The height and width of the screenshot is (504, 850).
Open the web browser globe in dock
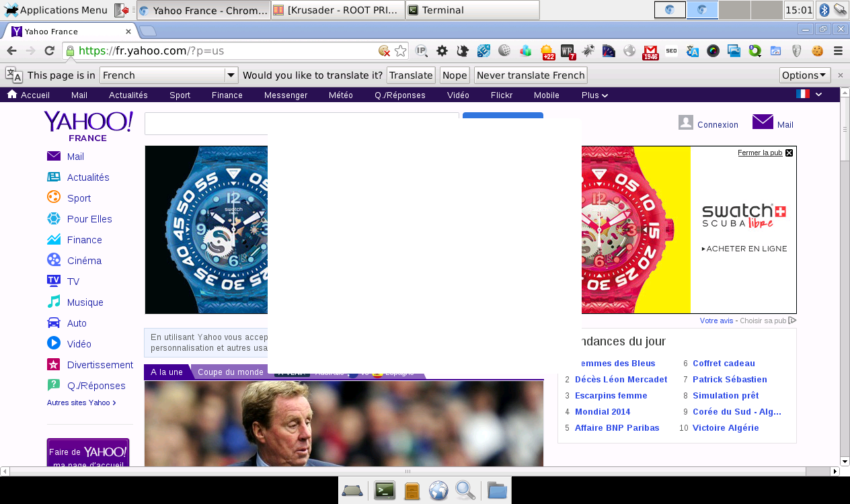(x=438, y=491)
